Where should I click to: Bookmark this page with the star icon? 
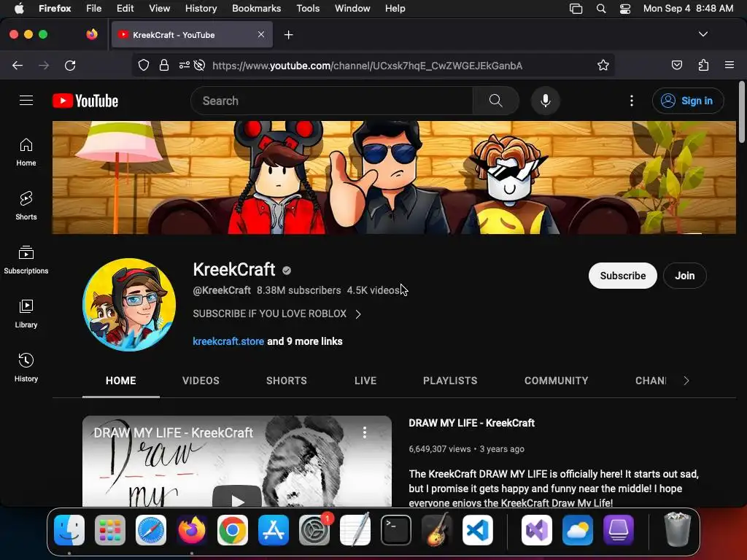[603, 65]
